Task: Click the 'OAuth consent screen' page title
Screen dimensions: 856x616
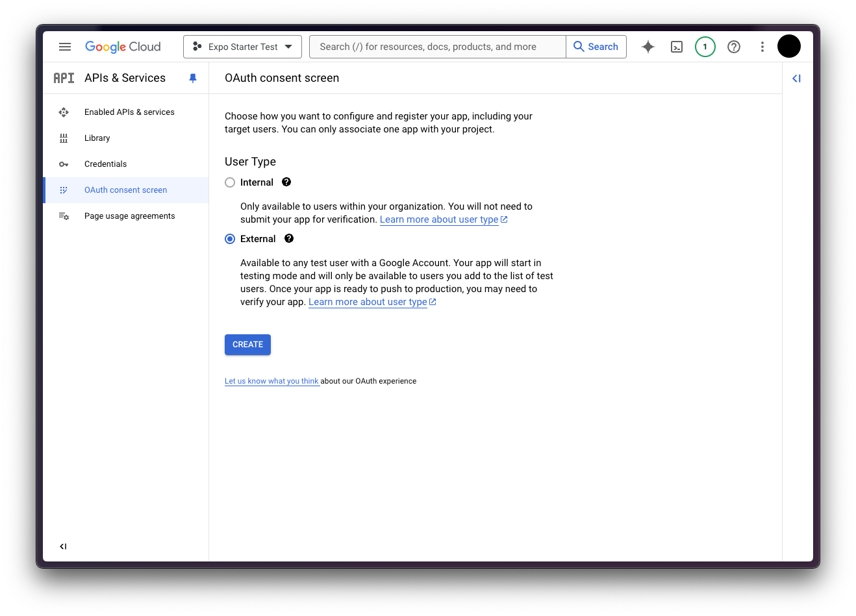Action: click(282, 78)
